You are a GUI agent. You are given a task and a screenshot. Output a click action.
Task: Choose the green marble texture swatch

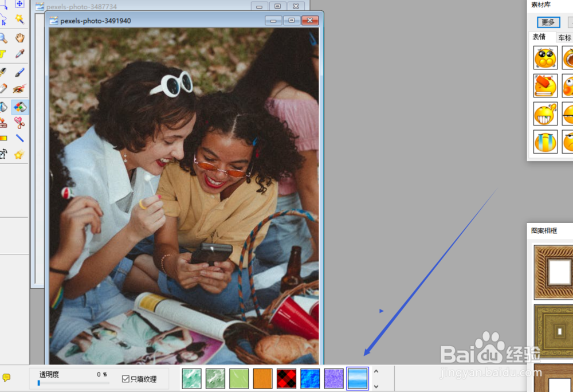coord(215,378)
